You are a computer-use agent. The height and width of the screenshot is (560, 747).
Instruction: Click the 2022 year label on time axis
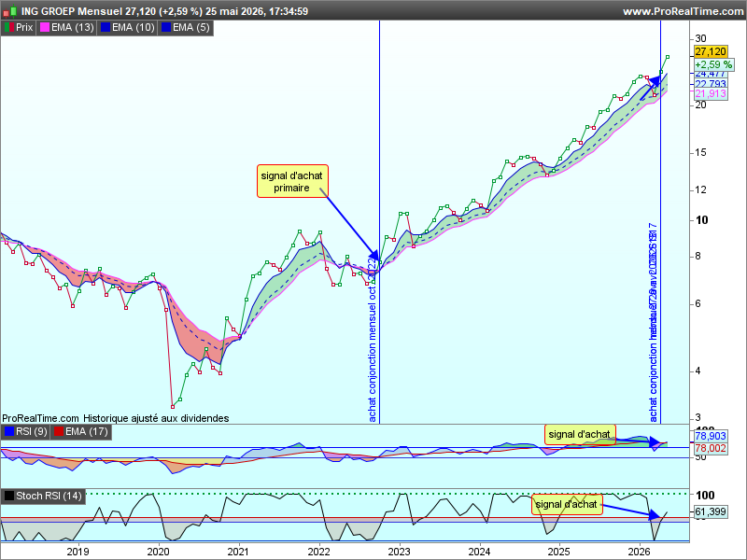pos(318,552)
